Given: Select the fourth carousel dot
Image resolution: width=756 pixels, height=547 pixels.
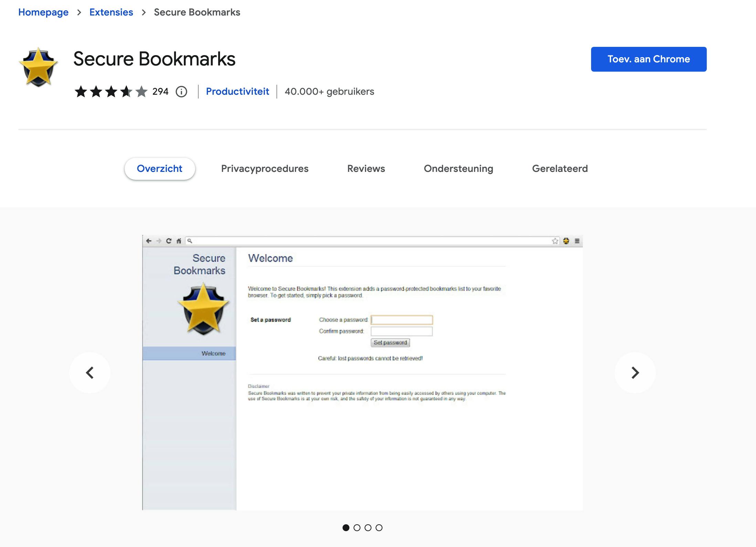Looking at the screenshot, I should (379, 528).
